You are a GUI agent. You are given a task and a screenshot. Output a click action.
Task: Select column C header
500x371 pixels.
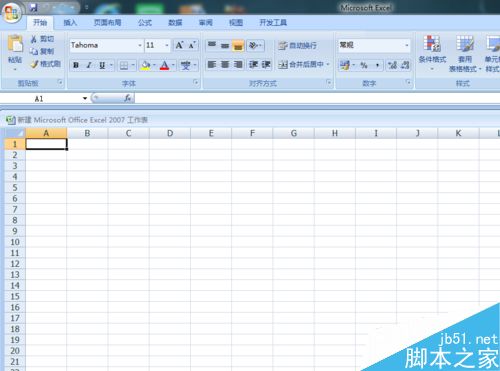click(x=128, y=133)
